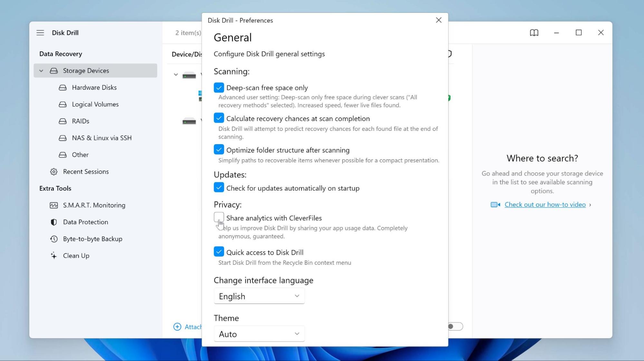Image resolution: width=644 pixels, height=361 pixels.
Task: Click the Attach button at bottom
Action: tap(187, 327)
